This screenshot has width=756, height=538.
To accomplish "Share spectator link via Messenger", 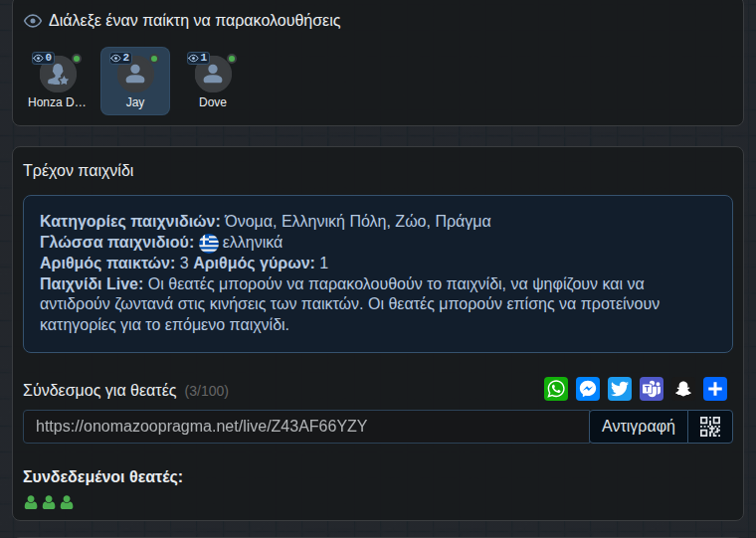I will (588, 389).
